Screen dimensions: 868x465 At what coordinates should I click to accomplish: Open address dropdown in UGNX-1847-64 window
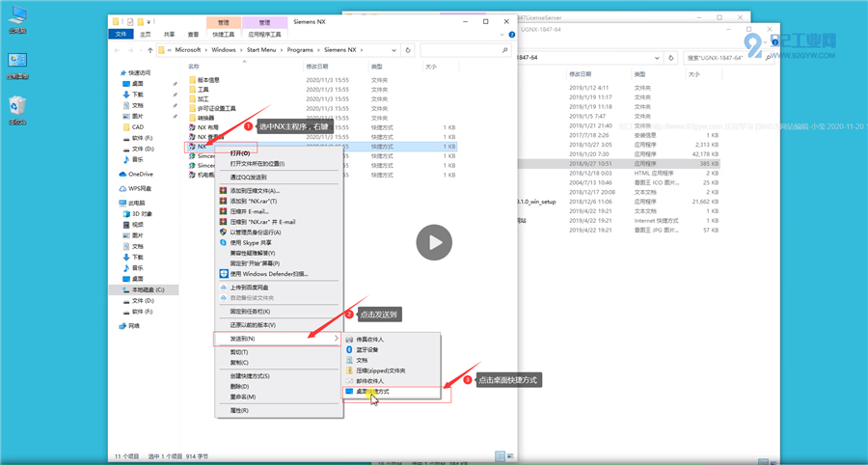coord(658,58)
